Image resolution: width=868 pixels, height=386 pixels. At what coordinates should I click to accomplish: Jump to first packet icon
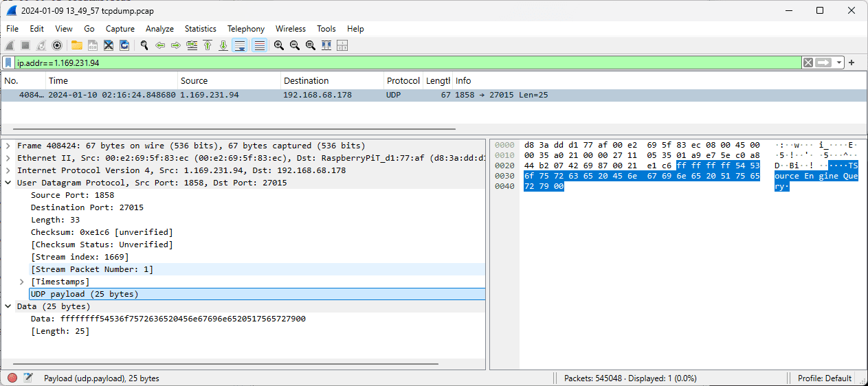point(208,45)
